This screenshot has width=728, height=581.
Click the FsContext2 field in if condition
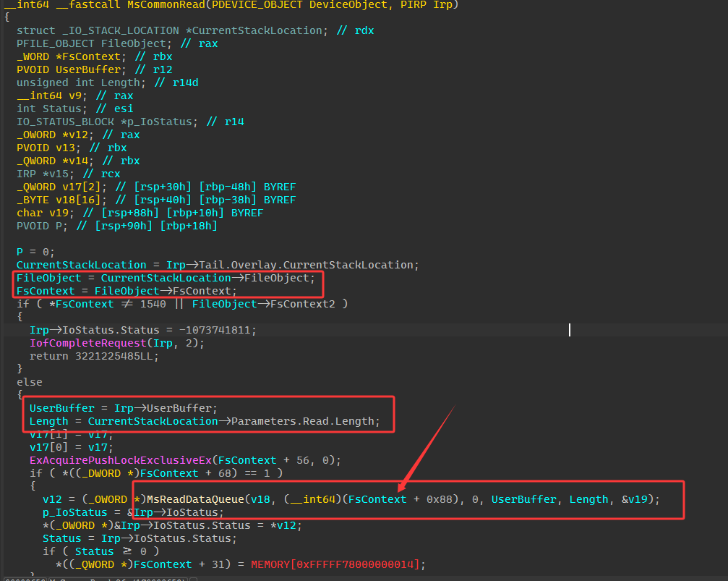303,304
